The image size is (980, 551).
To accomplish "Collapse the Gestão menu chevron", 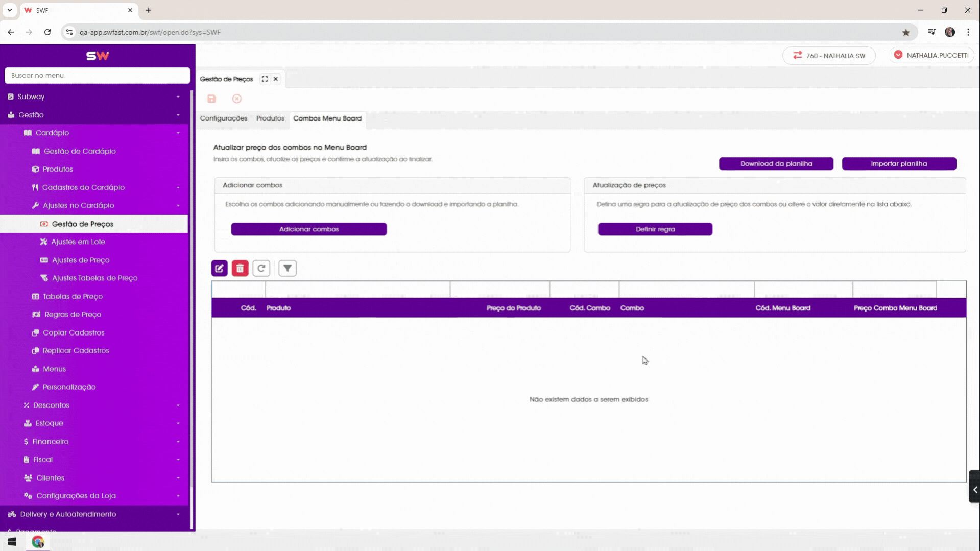I will pos(178,115).
